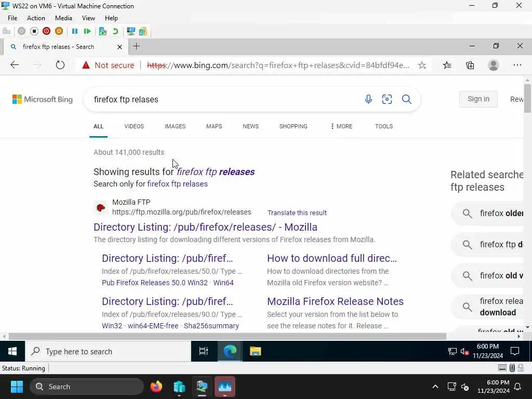Click Edge icon in guest taskbar
Image resolution: width=532 pixels, height=399 pixels.
point(230,351)
